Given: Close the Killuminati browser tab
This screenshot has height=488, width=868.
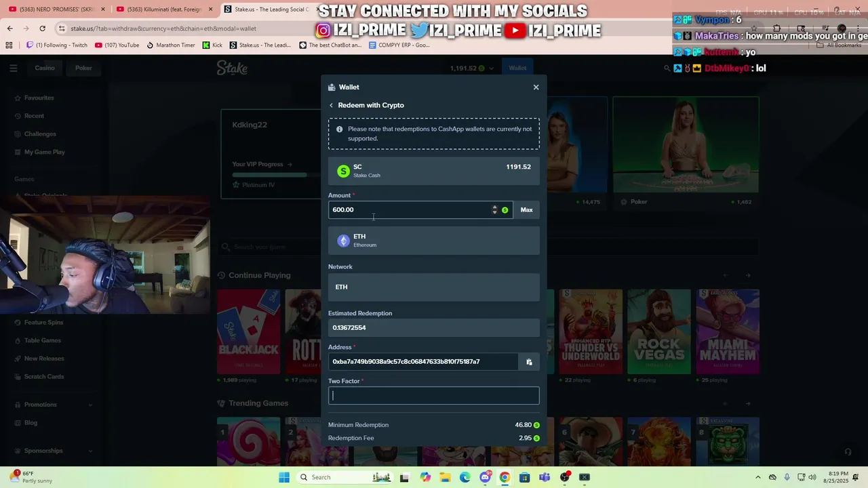Looking at the screenshot, I should (210, 9).
